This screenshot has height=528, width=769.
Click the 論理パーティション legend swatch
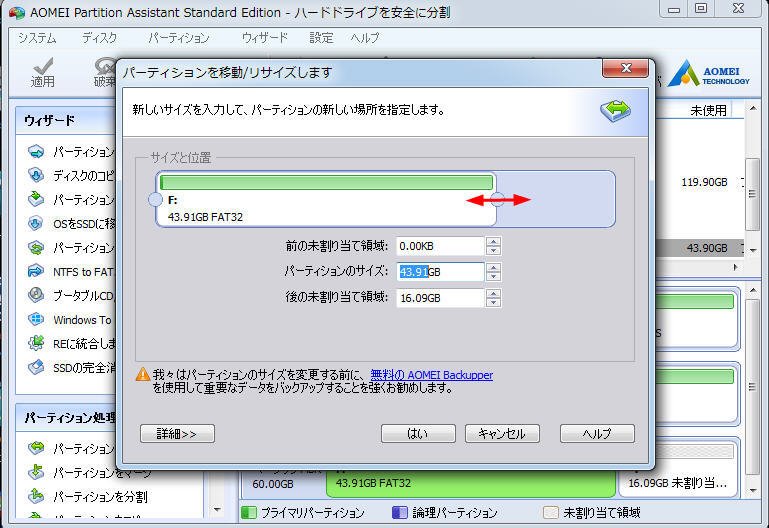(400, 512)
